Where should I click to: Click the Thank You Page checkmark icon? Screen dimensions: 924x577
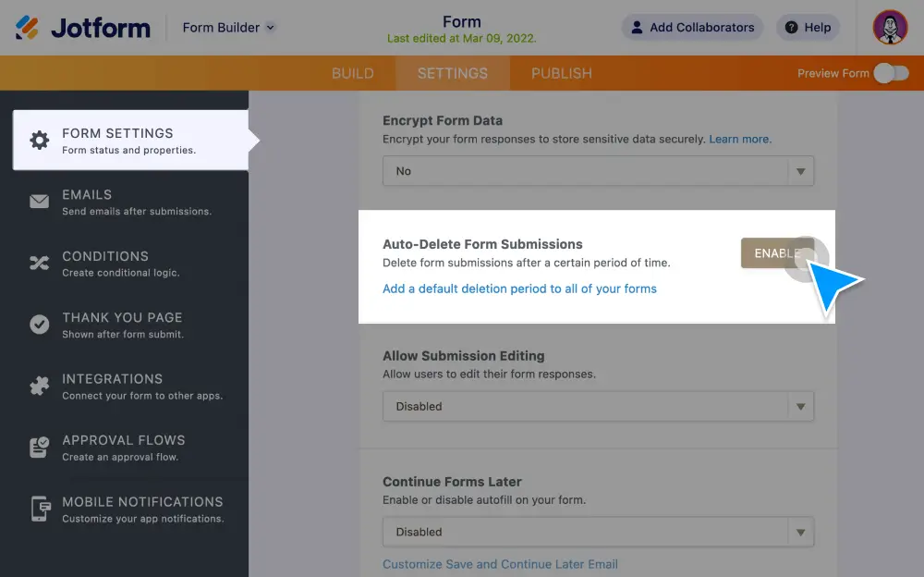[39, 325]
